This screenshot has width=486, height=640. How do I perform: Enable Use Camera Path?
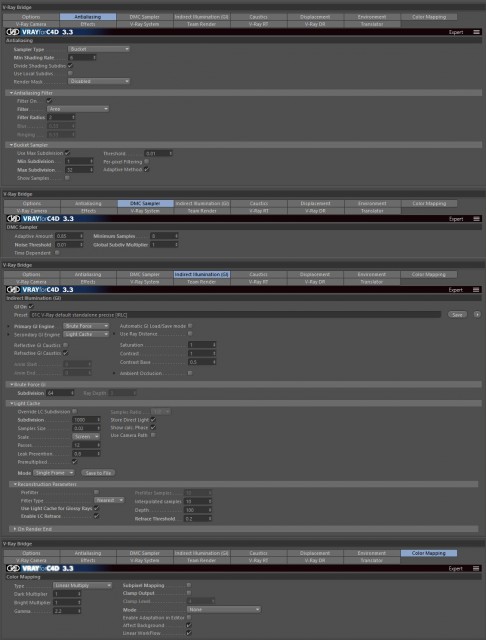click(x=153, y=435)
